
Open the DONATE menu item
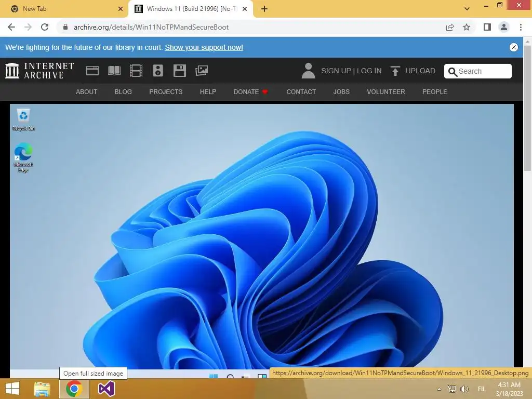(250, 91)
